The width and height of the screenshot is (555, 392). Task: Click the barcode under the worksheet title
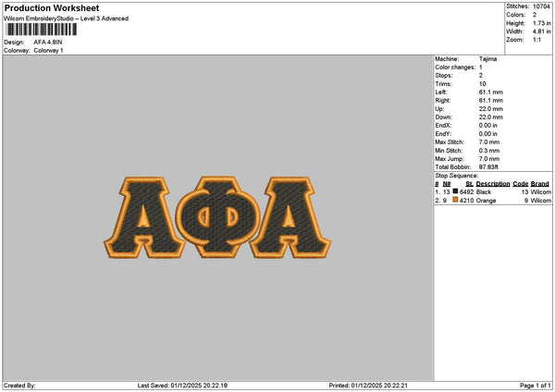tap(42, 30)
